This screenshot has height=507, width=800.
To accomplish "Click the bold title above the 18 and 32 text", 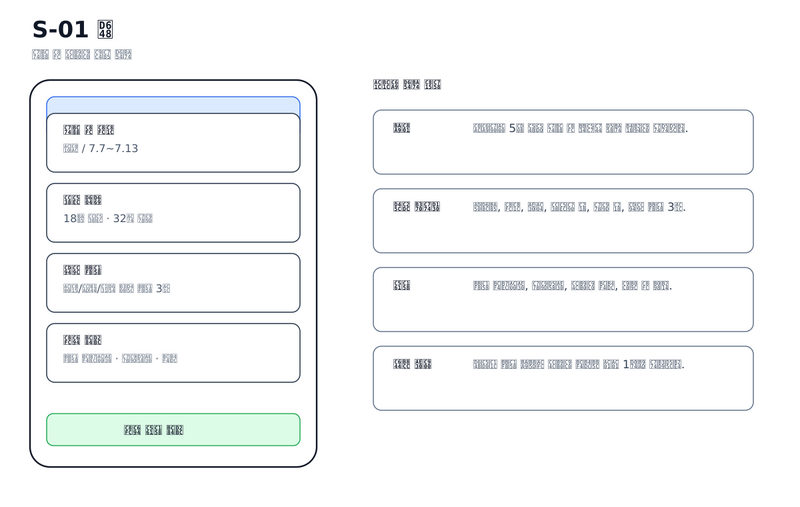I will [x=82, y=199].
